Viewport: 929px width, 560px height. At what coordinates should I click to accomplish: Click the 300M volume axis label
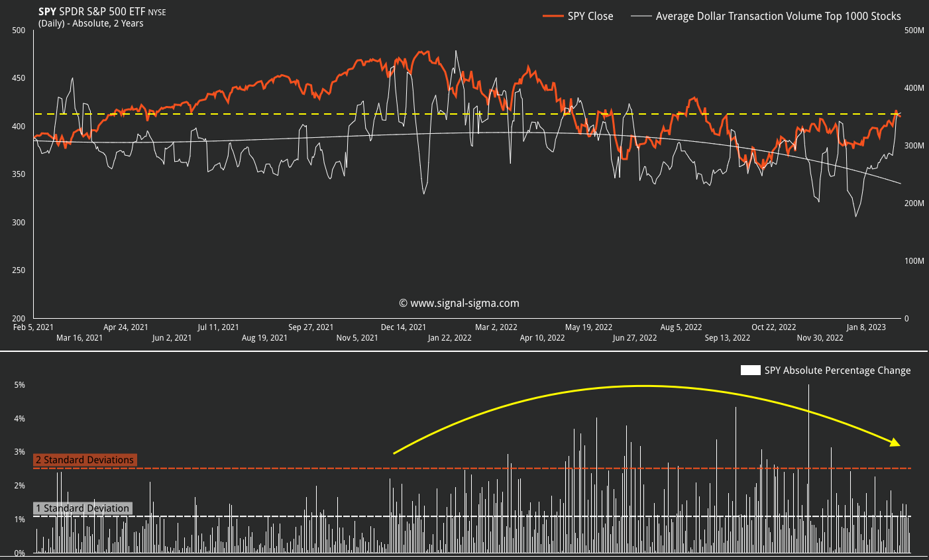[x=914, y=146]
